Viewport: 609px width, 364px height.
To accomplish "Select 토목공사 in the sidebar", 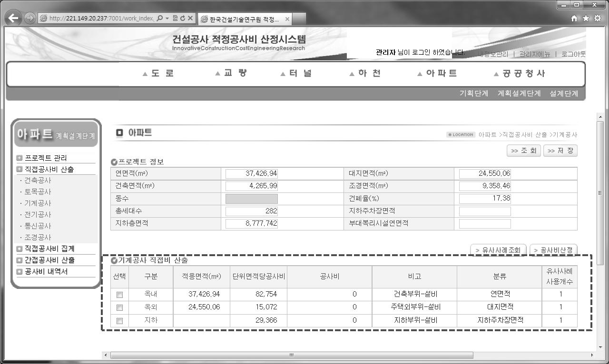I will tap(38, 192).
